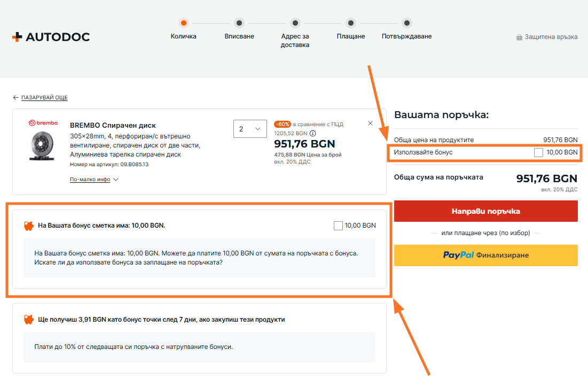Remove the Brembo brake disc from cart

[371, 123]
